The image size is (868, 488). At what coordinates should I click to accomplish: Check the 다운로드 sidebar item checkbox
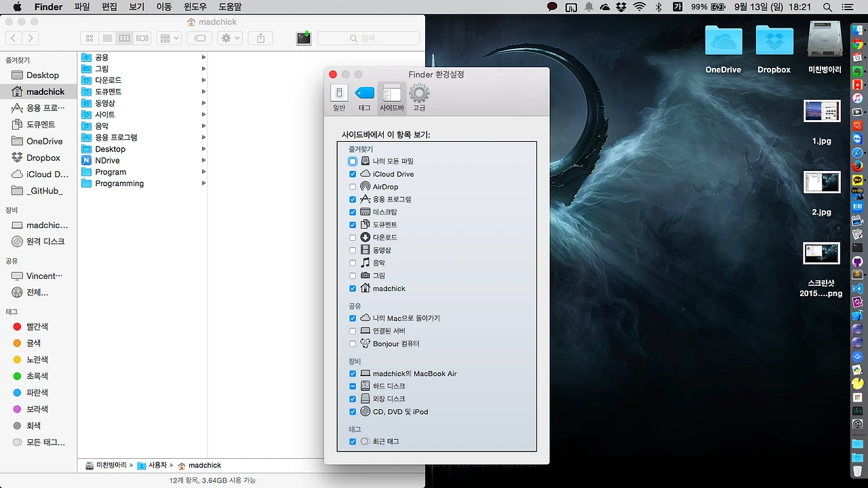(x=353, y=238)
